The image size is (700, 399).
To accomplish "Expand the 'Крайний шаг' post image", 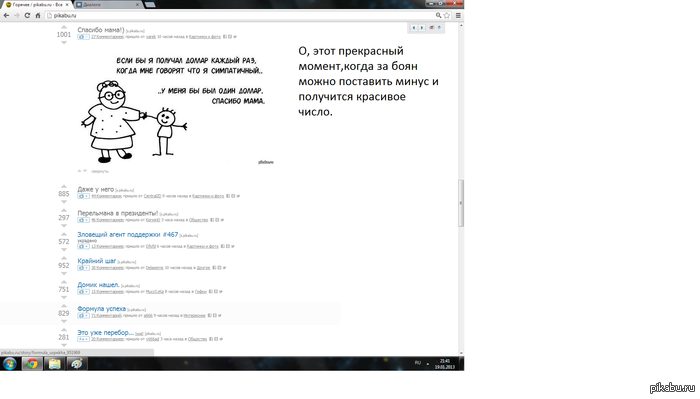I will [x=83, y=268].
